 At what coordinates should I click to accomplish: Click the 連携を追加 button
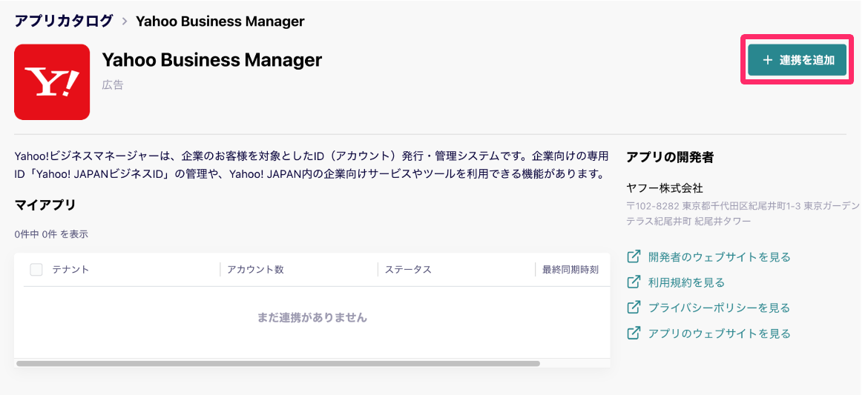tap(797, 60)
